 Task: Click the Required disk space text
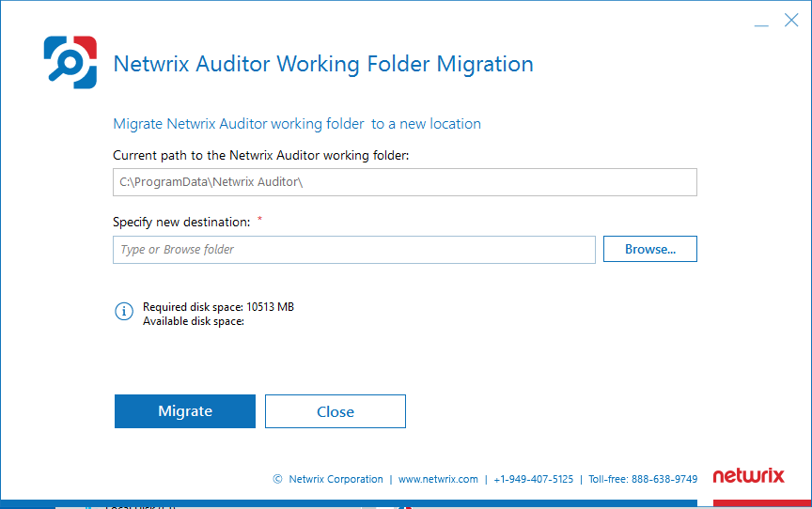[218, 307]
